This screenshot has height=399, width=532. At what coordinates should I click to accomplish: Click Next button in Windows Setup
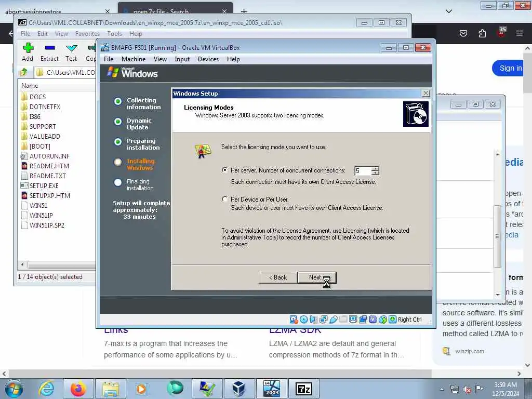(317, 277)
